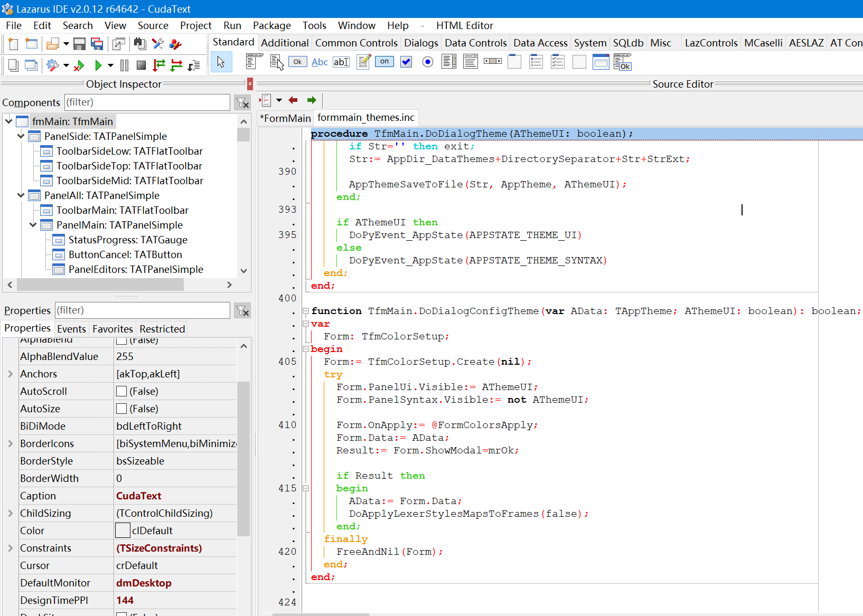Click the Color property swatch
The image size is (863, 616).
coord(123,531)
